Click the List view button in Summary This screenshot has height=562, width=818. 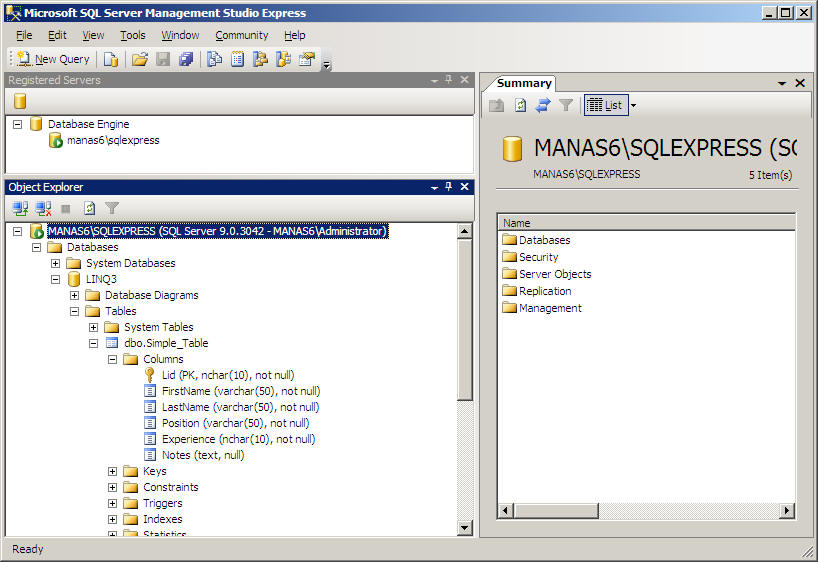[606, 105]
